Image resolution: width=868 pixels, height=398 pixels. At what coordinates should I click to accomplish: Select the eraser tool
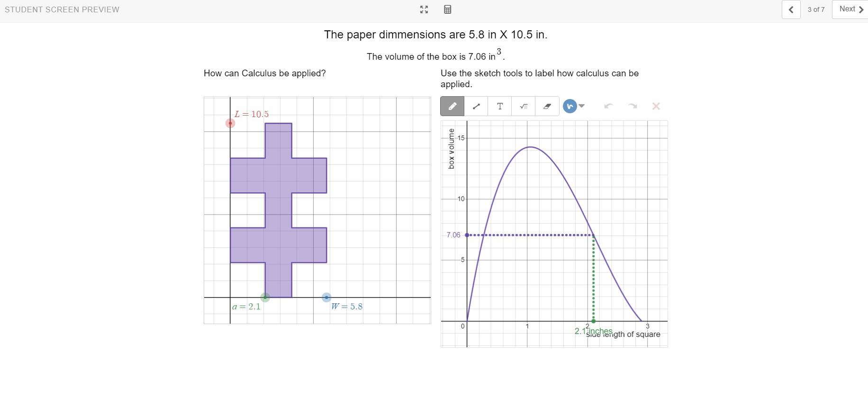[x=547, y=106]
